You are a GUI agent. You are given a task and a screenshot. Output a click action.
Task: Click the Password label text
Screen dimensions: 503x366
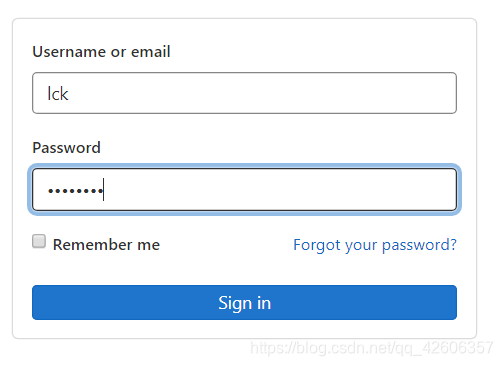point(66,148)
